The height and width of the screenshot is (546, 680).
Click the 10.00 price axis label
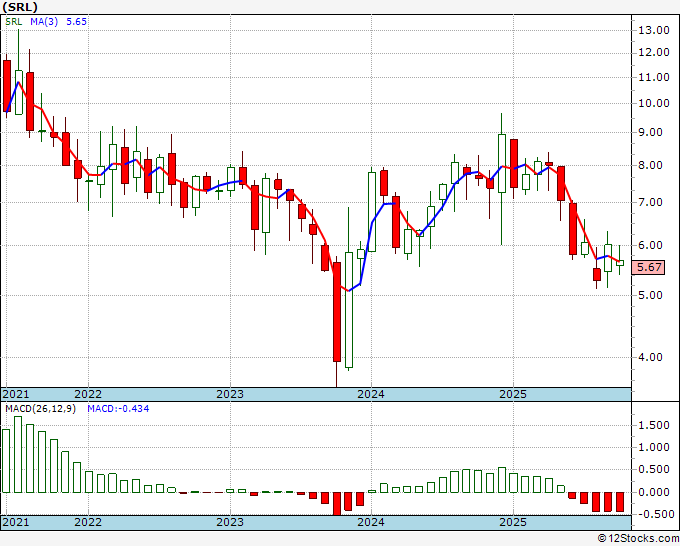(654, 103)
